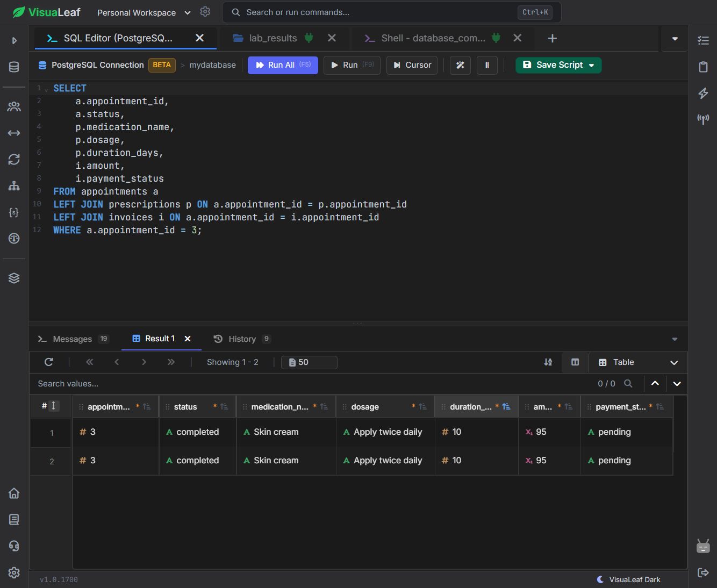Go to the home sidebar icon
The width and height of the screenshot is (717, 588).
(x=14, y=493)
